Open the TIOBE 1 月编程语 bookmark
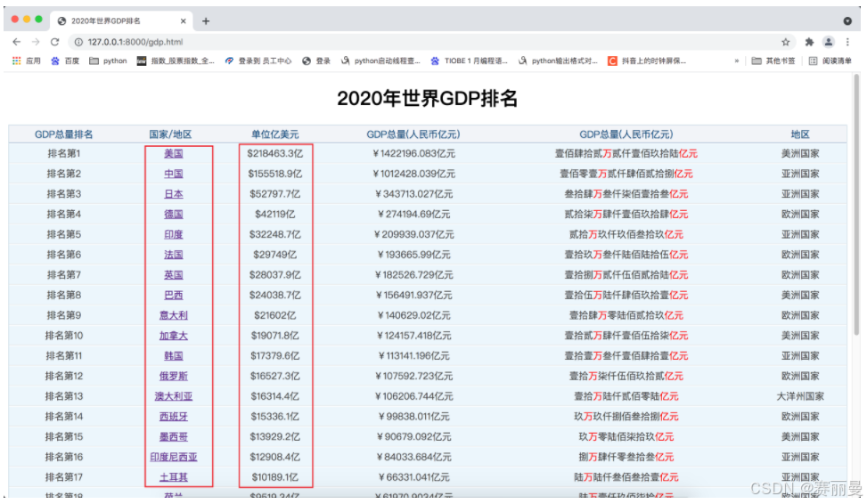The height and width of the screenshot is (504, 867). point(470,61)
